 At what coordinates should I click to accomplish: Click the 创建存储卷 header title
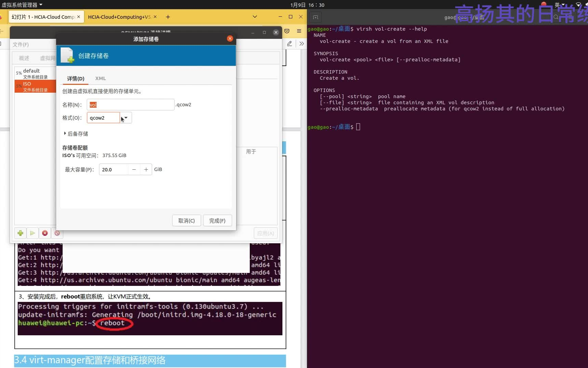(94, 56)
